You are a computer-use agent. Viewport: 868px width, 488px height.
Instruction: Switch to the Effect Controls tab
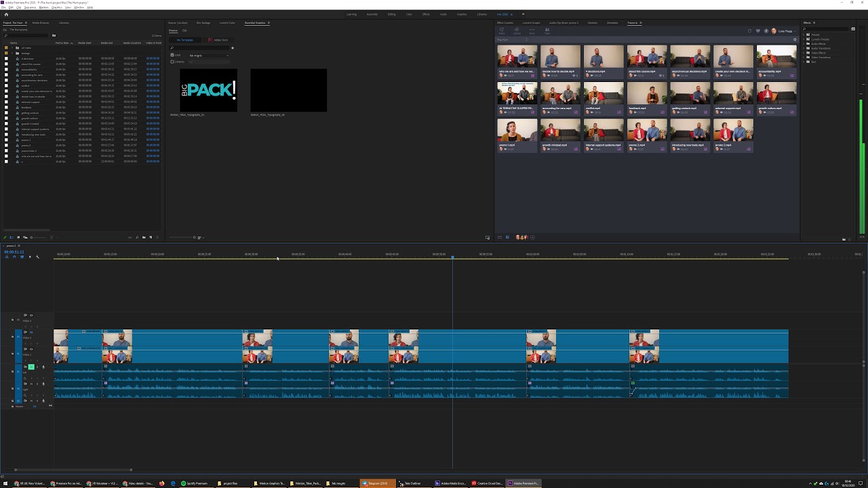pyautogui.click(x=505, y=23)
